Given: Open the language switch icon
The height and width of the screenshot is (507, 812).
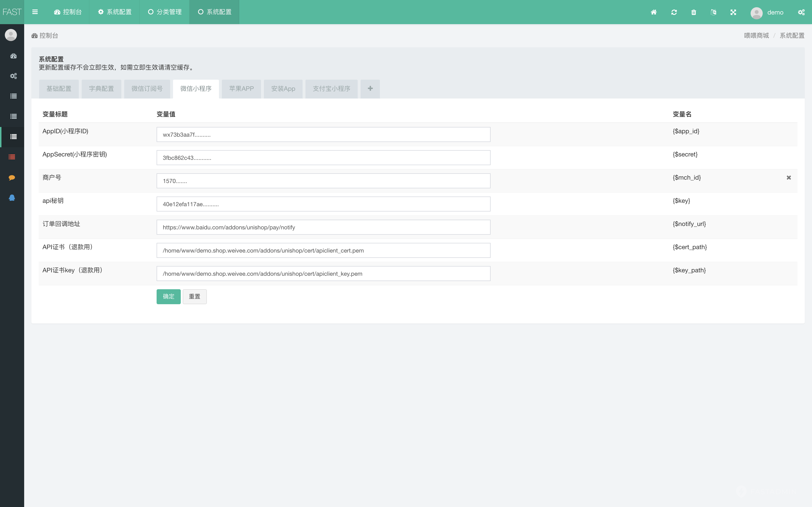Looking at the screenshot, I should tap(713, 12).
